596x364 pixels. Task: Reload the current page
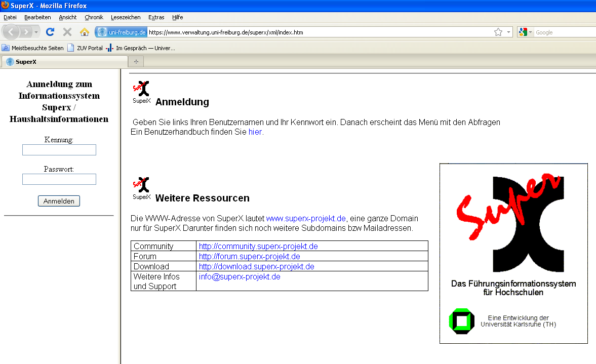50,32
